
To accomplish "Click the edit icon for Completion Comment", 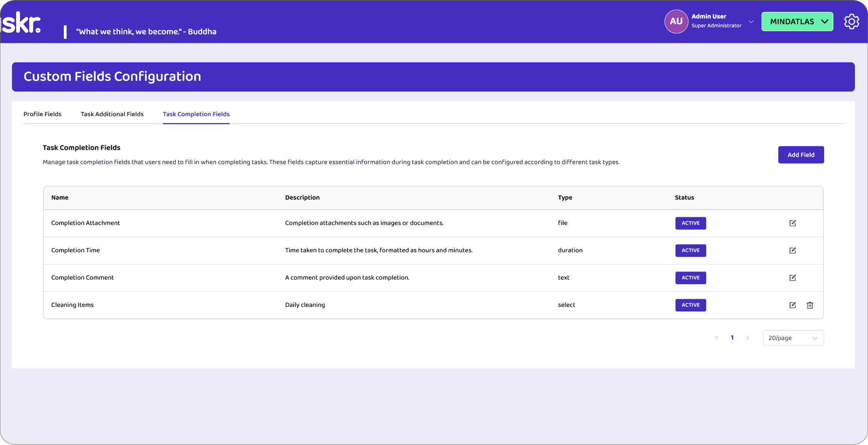I will coord(793,278).
